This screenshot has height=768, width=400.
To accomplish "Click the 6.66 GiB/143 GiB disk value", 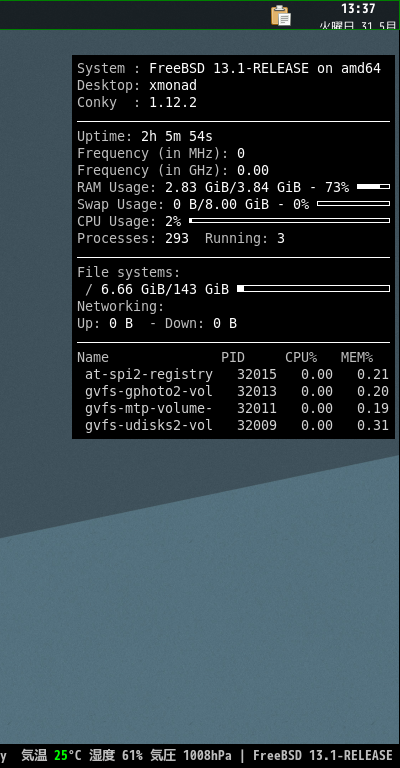I will tap(165, 289).
